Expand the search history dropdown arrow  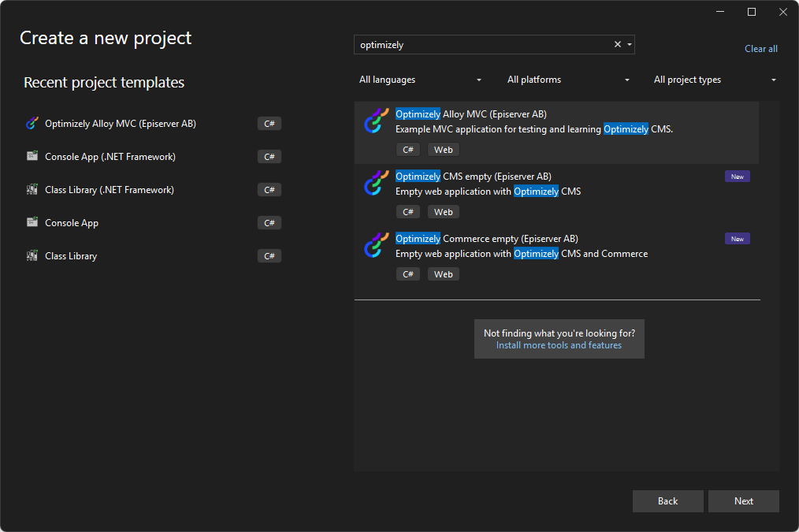click(x=630, y=45)
